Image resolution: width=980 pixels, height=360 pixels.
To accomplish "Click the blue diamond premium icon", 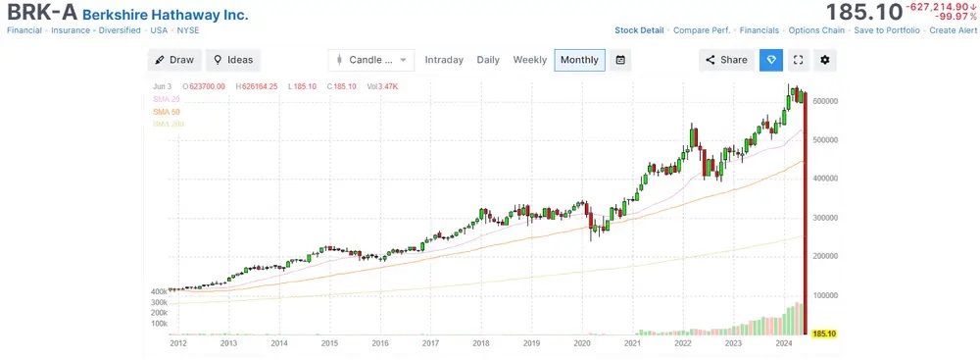I will [771, 60].
